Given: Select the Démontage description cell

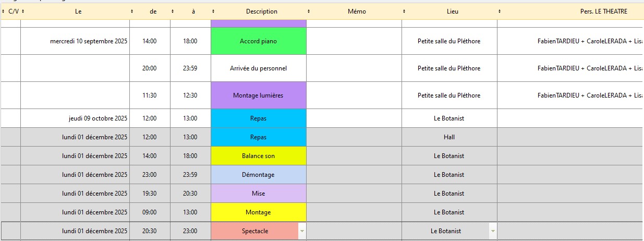Looking at the screenshot, I should 258,175.
